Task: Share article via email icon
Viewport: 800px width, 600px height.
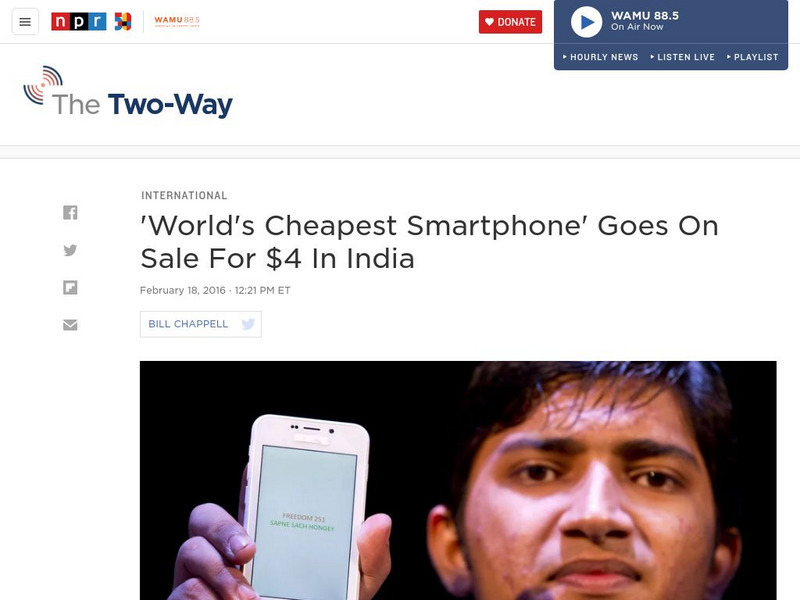Action: [70, 325]
